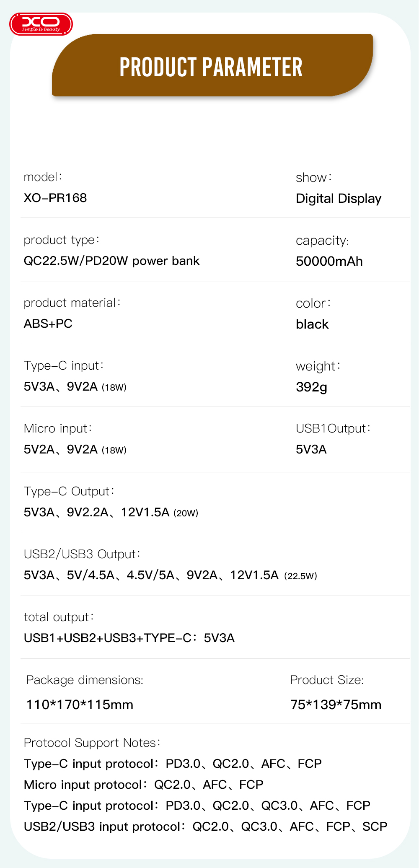Click the Type-C input label

[x=64, y=365]
